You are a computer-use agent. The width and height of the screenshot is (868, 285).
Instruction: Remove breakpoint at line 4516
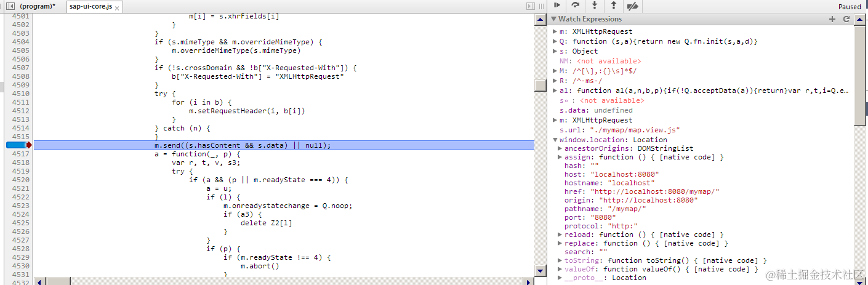tap(20, 145)
